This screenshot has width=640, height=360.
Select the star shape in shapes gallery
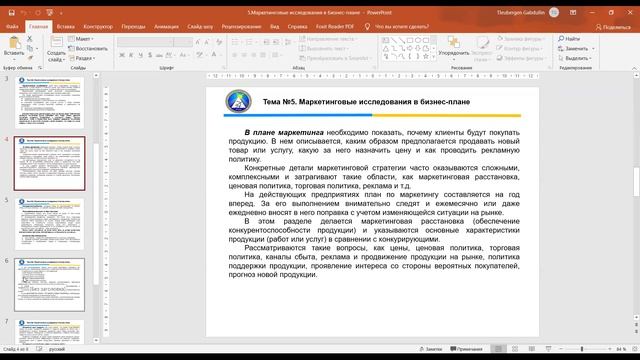point(426,56)
